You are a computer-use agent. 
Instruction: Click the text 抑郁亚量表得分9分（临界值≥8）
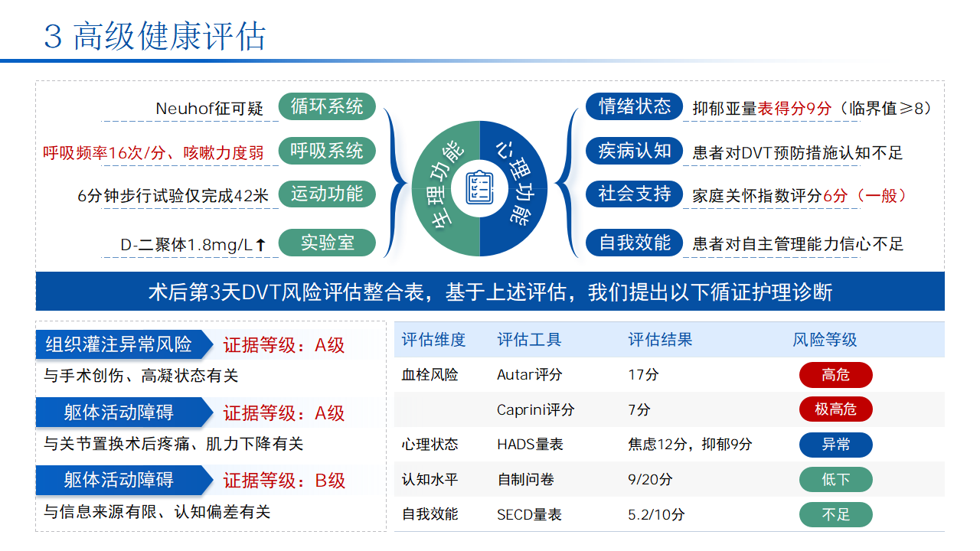(812, 109)
